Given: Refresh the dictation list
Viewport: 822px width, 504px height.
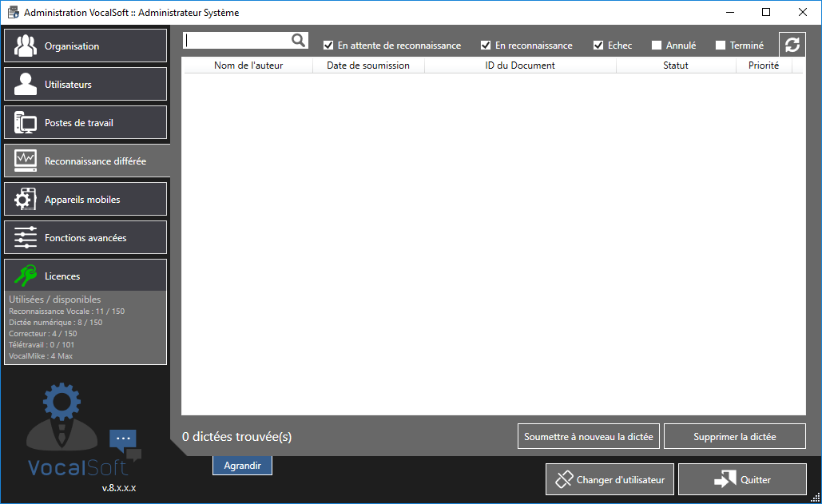Looking at the screenshot, I should pyautogui.click(x=792, y=45).
